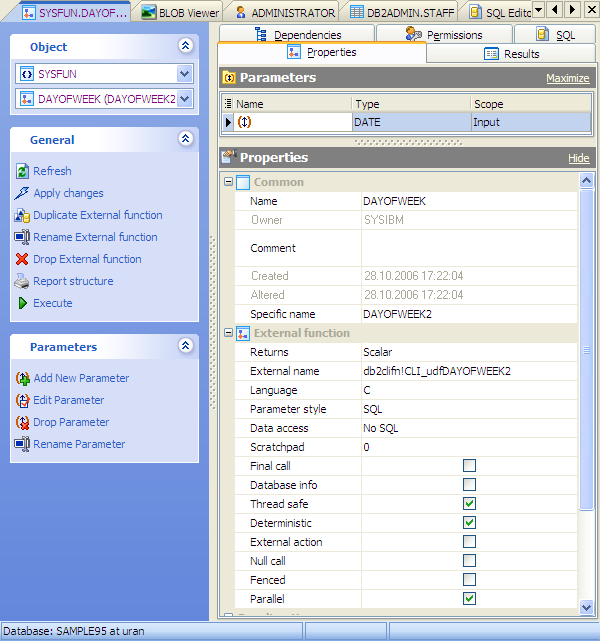Image resolution: width=600 pixels, height=641 pixels.
Task: Click the Apply changes link
Action: [68, 193]
